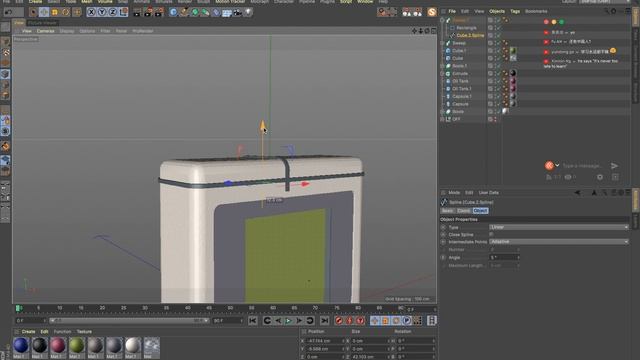
Task: Open Object Manager Objects menu
Action: 497,11
